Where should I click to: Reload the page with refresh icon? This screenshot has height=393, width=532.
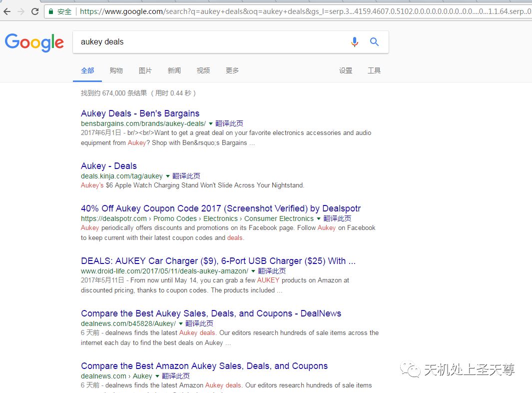coord(34,11)
